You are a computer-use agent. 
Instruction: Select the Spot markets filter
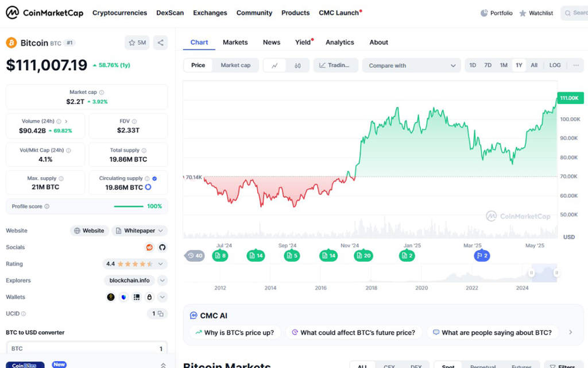[x=448, y=366]
